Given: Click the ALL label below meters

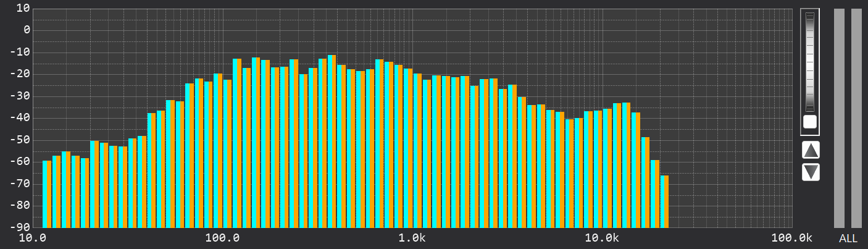Looking at the screenshot, I should tap(848, 238).
